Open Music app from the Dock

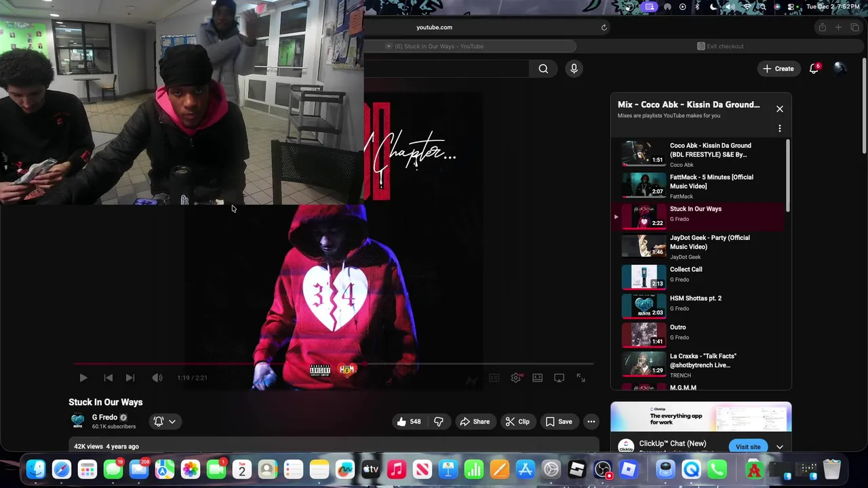tap(397, 469)
